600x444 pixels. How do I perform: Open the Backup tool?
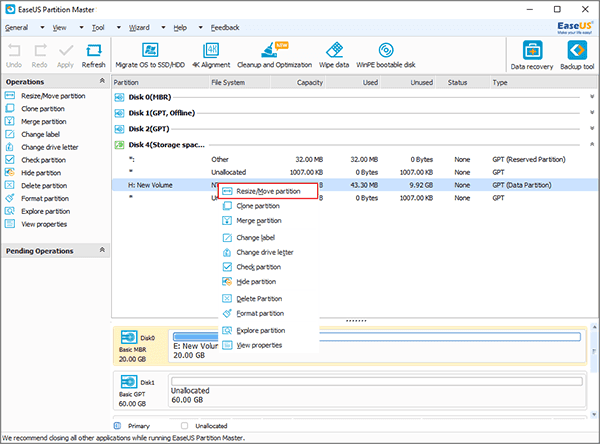point(577,56)
